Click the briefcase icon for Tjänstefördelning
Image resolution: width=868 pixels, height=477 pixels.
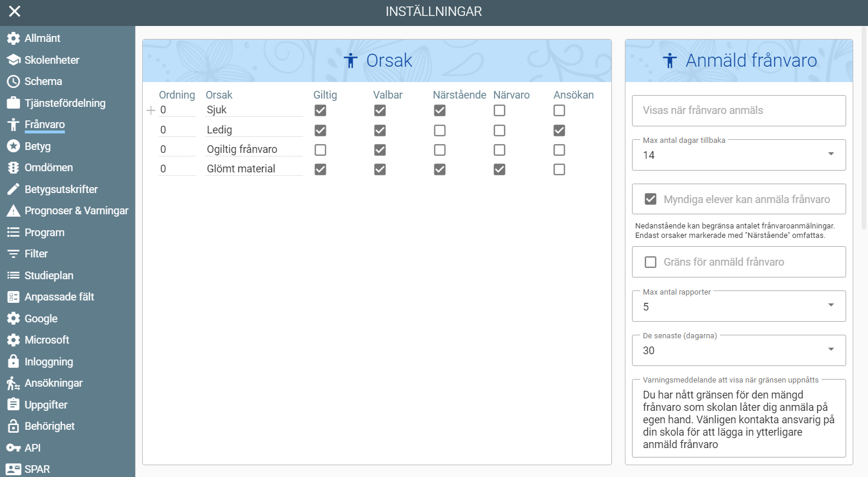14,103
